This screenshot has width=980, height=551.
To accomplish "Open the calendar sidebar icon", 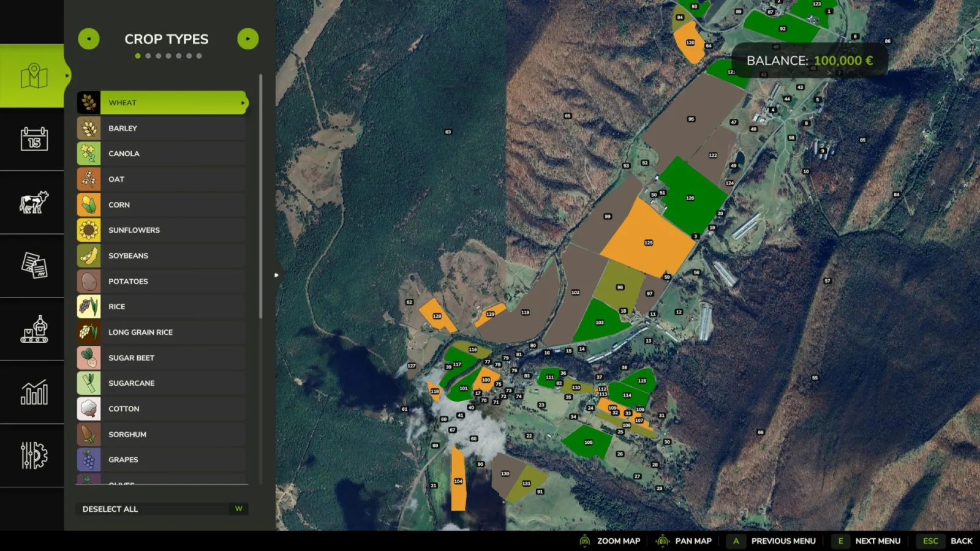I will 34,139.
